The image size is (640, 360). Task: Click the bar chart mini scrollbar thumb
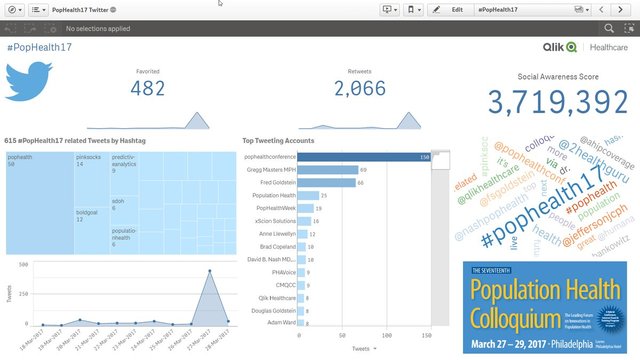tap(440, 160)
